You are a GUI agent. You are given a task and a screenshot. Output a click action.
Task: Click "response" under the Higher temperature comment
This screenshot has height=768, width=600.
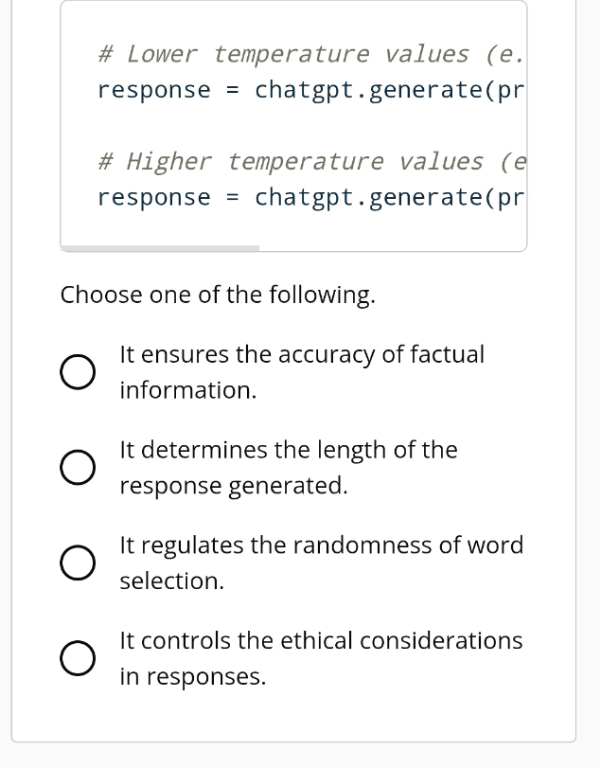click(x=154, y=197)
